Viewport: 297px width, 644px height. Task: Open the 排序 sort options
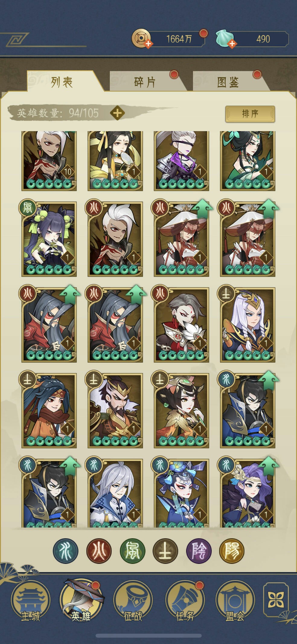(250, 114)
